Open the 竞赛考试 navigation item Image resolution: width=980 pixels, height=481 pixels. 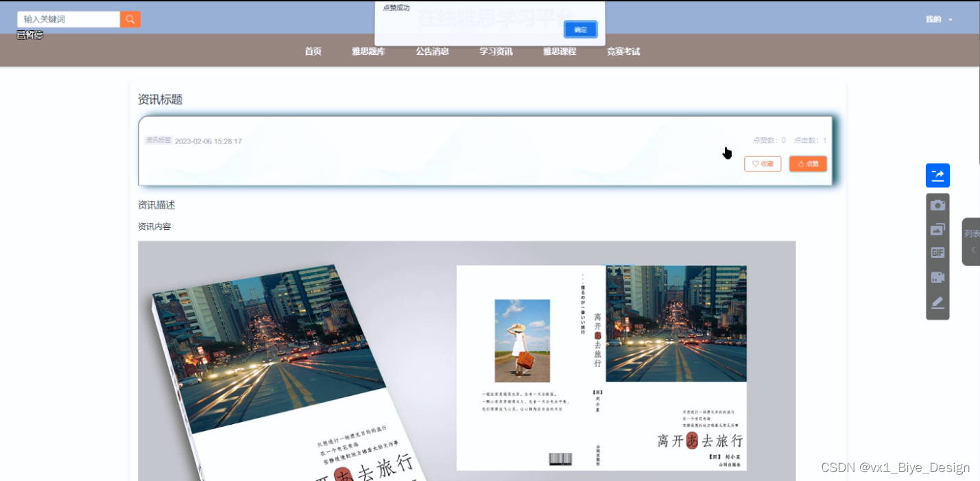[x=623, y=51]
